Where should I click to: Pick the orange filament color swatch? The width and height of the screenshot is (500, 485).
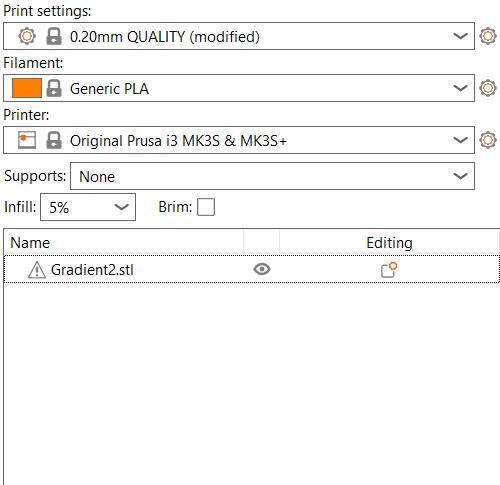(x=27, y=88)
